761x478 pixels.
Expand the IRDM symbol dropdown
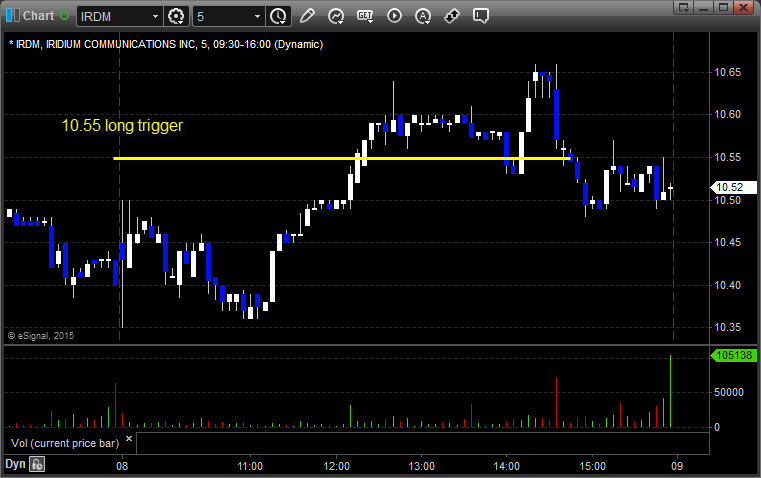pyautogui.click(x=155, y=16)
